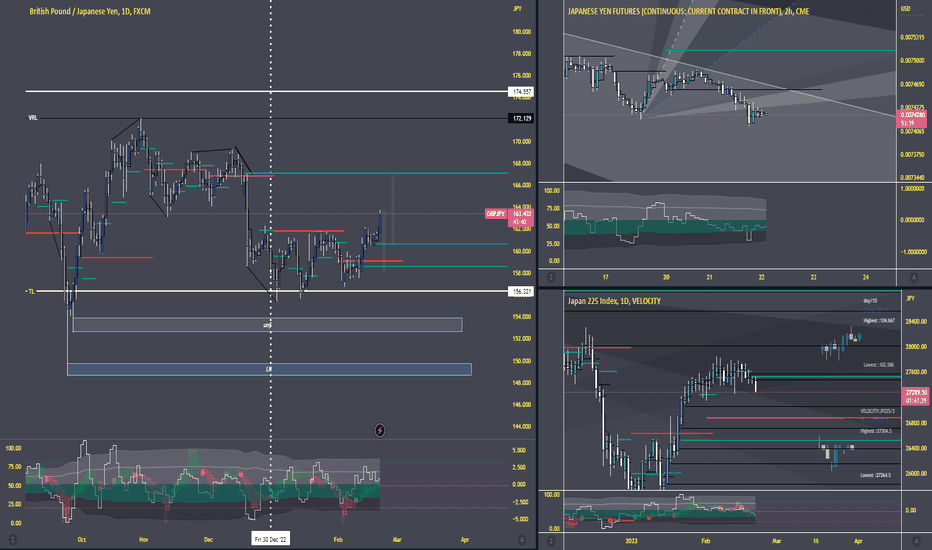Select the 156.321 TL price label
932x550 pixels.
coord(521,291)
